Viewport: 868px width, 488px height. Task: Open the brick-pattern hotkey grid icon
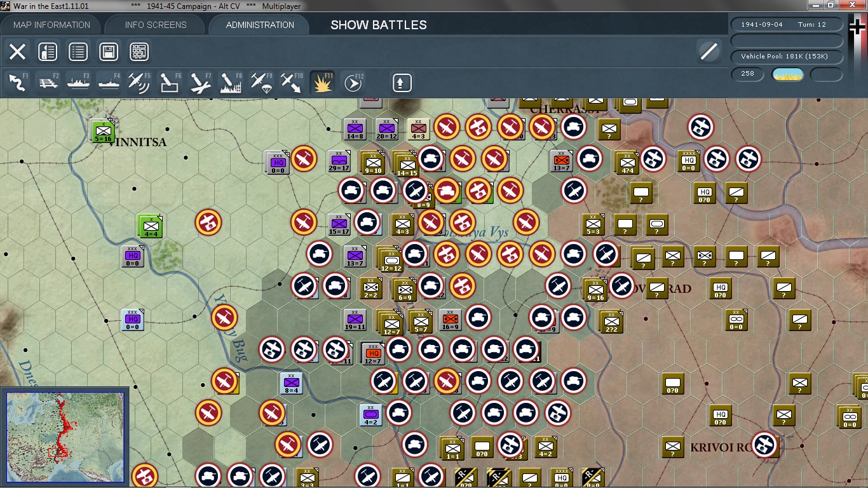[x=139, y=51]
